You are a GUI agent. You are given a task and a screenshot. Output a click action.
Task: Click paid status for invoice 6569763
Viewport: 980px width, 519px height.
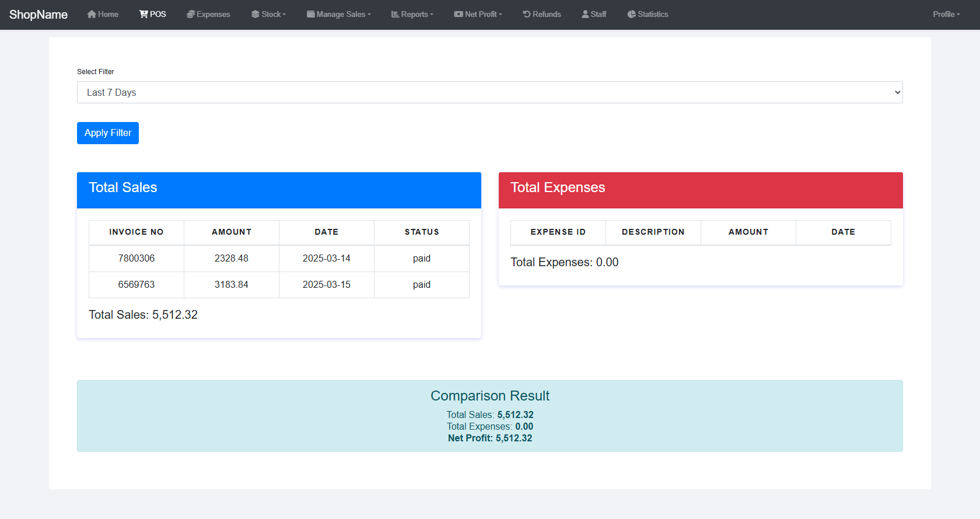point(422,285)
